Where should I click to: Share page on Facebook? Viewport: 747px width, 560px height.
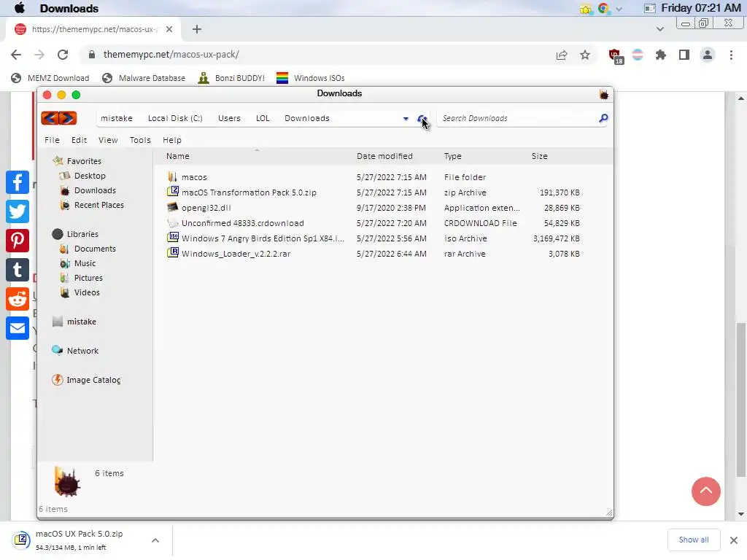[x=18, y=182]
